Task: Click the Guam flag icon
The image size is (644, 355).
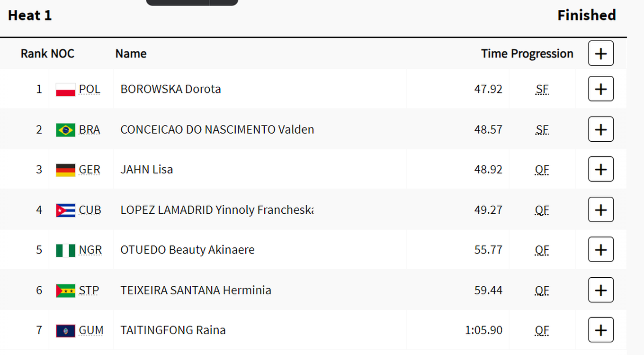Action: pyautogui.click(x=65, y=331)
